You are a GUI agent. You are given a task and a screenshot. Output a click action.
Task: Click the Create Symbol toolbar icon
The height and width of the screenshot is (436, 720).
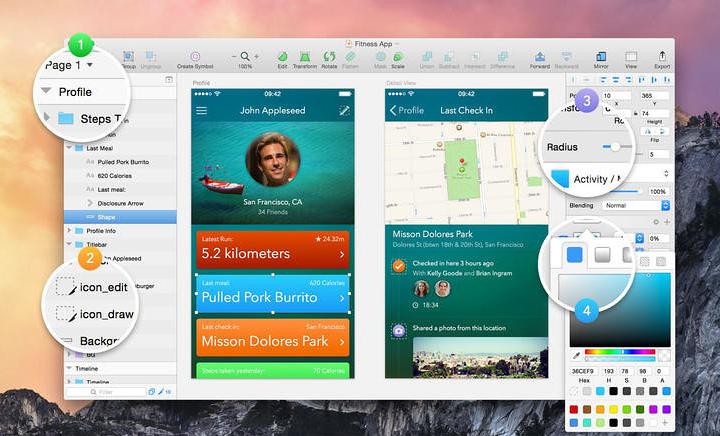(x=195, y=55)
